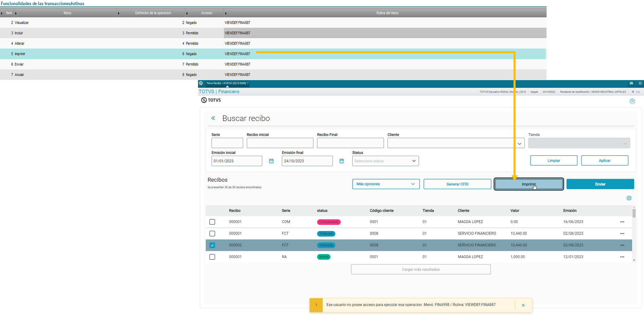Image resolution: width=644 pixels, height=316 pixels.
Task: Expand the Más opciones dropdown
Action: click(x=386, y=184)
